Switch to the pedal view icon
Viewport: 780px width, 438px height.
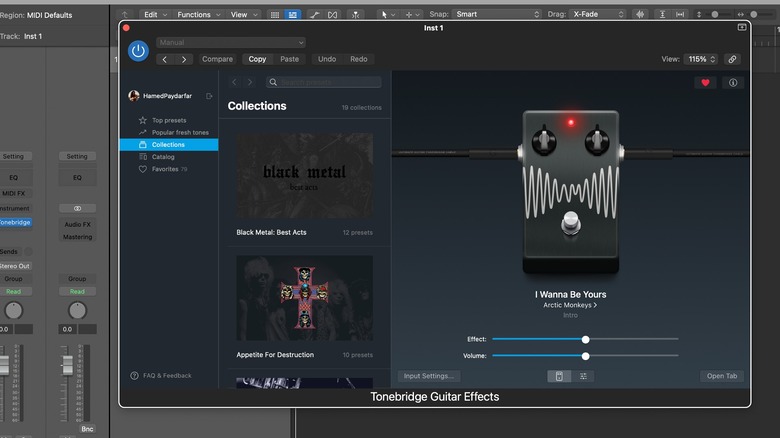(559, 376)
